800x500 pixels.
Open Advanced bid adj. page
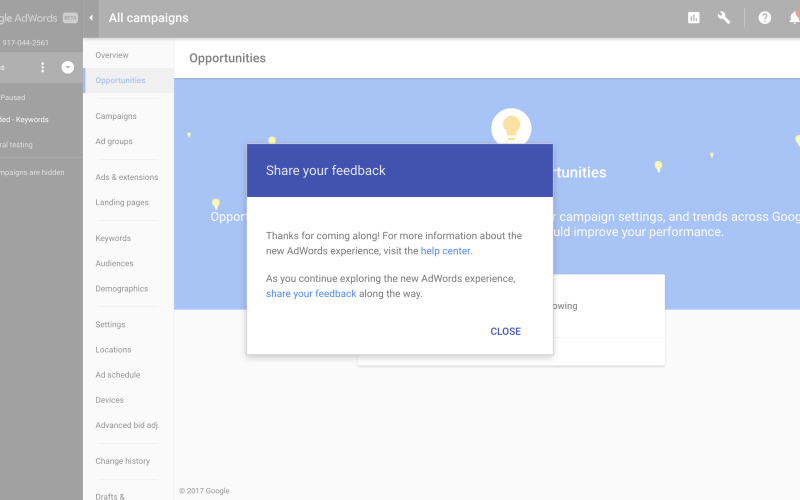[127, 425]
